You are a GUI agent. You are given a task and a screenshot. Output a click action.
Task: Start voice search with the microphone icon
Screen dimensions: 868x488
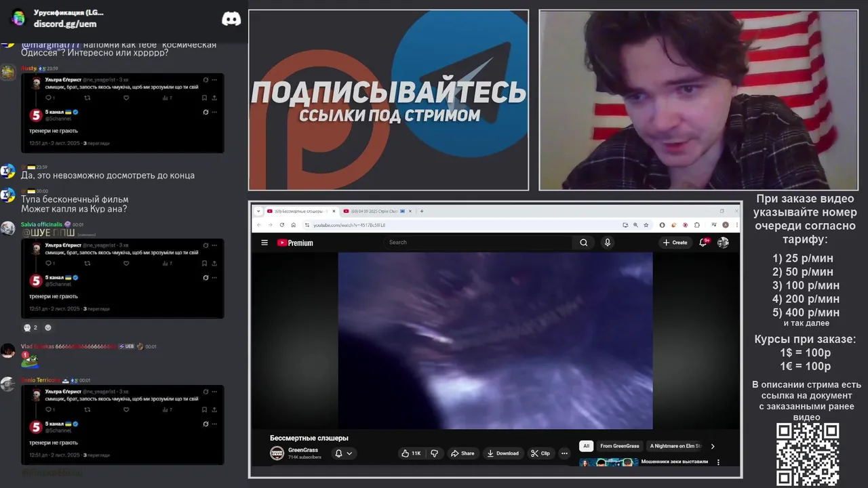pos(608,243)
